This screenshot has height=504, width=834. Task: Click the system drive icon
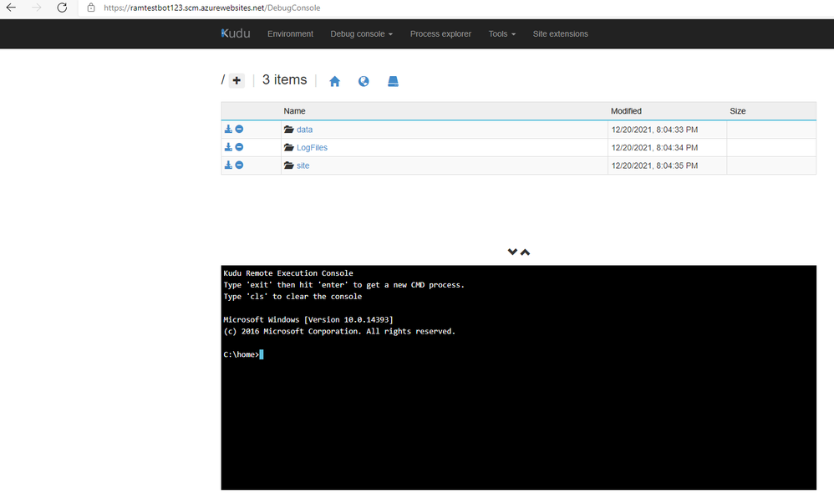click(x=393, y=81)
